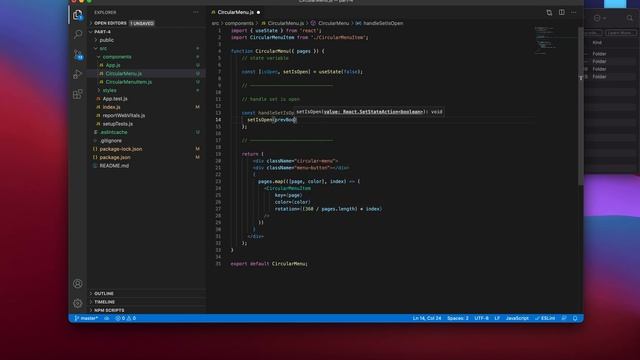Image resolution: width=640 pixels, height=360 pixels.
Task: Open .eslintcache file
Action: [114, 132]
